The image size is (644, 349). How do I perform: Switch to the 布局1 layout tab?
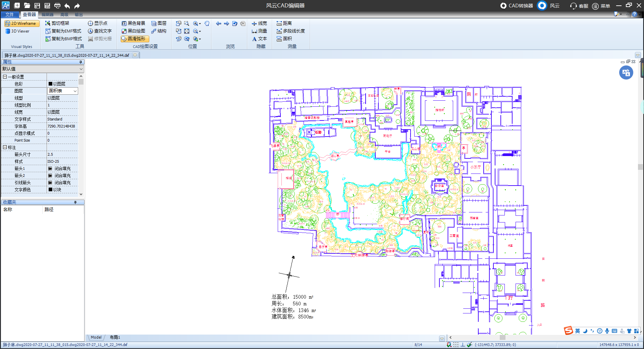(x=115, y=338)
